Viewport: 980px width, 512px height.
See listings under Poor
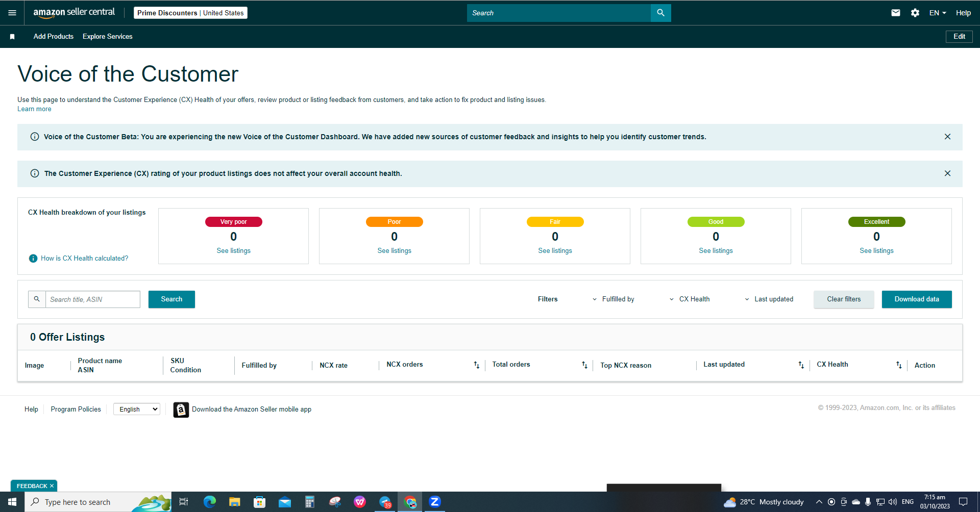[395, 251]
